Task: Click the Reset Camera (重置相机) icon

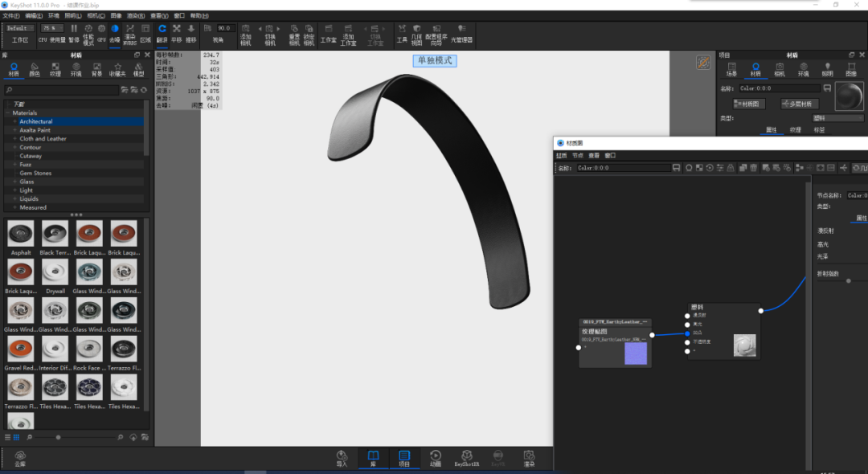Action: point(294,35)
